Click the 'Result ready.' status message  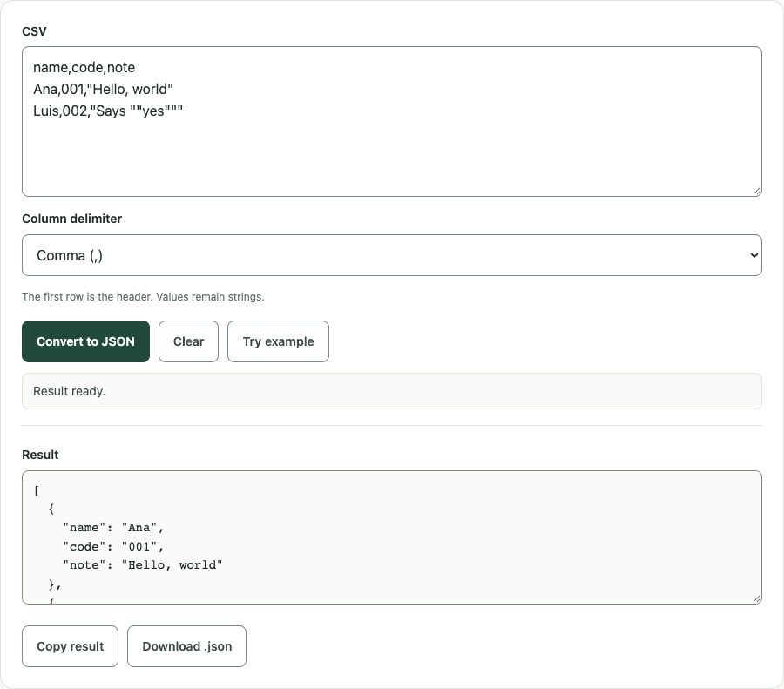392,391
